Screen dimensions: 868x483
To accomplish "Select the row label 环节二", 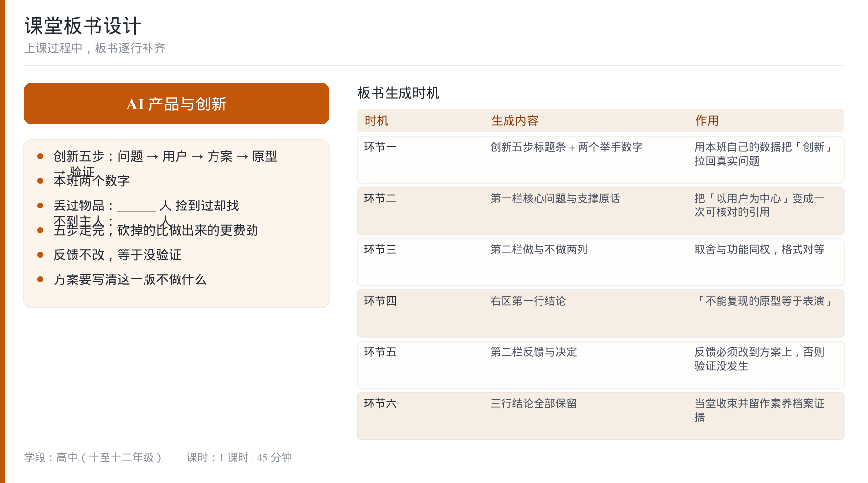I will click(380, 198).
